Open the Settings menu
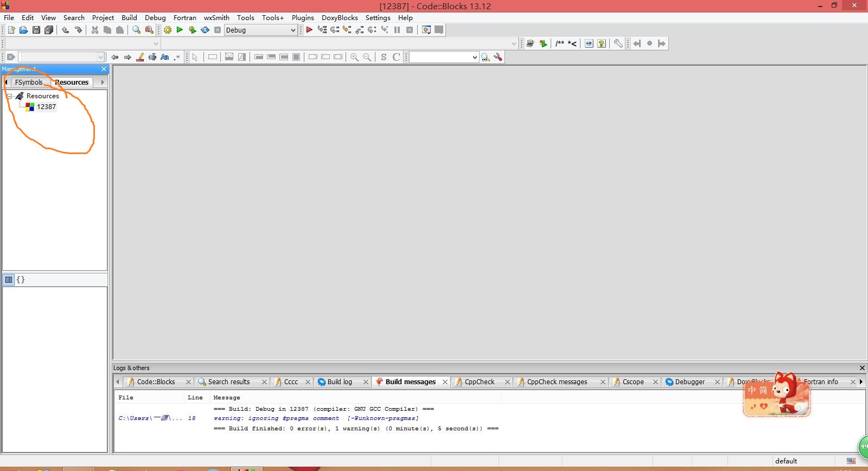The width and height of the screenshot is (868, 471). tap(378, 17)
